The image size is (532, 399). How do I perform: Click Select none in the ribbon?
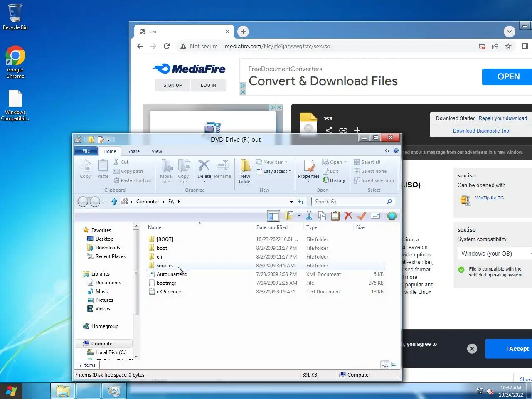pyautogui.click(x=370, y=171)
